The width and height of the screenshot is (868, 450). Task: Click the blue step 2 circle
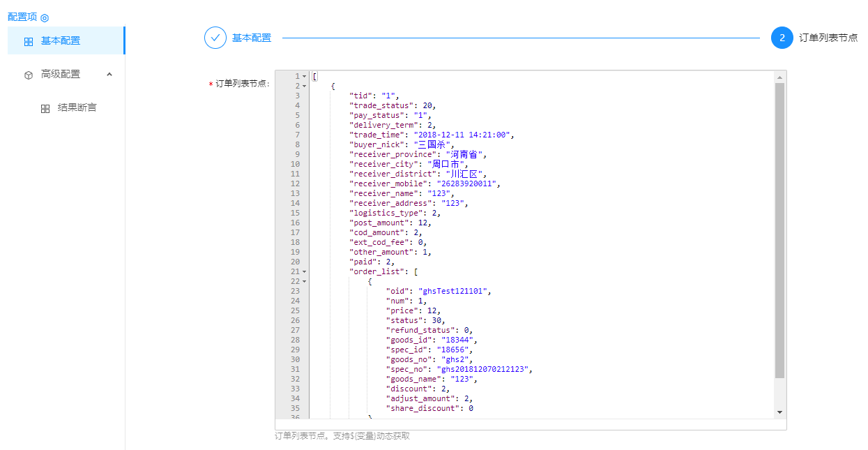click(x=782, y=38)
